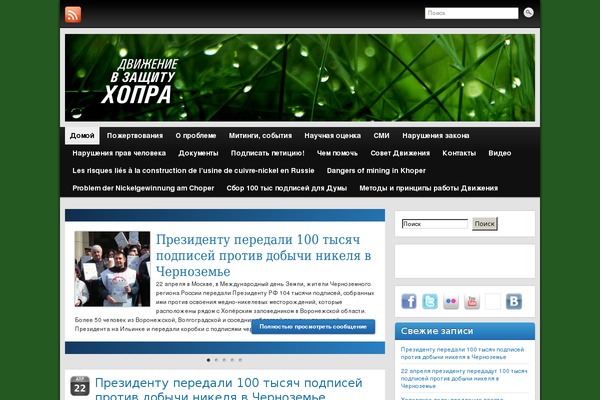
Task: Open the О проблеме menu item
Action: [x=196, y=136]
